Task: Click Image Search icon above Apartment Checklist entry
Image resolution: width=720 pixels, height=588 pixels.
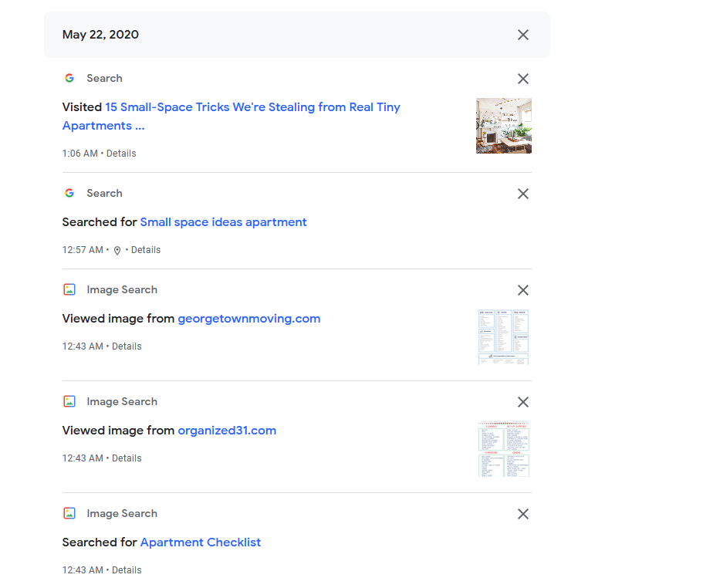Action: tap(69, 514)
